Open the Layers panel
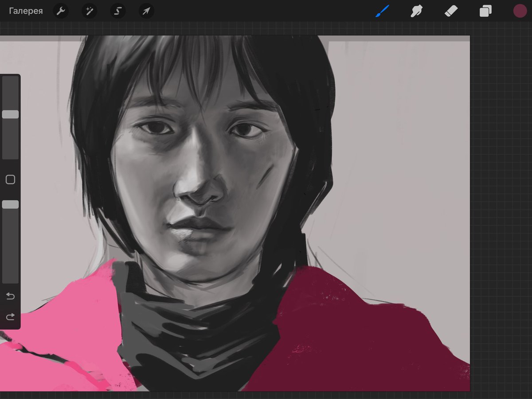The image size is (532, 399). click(x=485, y=11)
